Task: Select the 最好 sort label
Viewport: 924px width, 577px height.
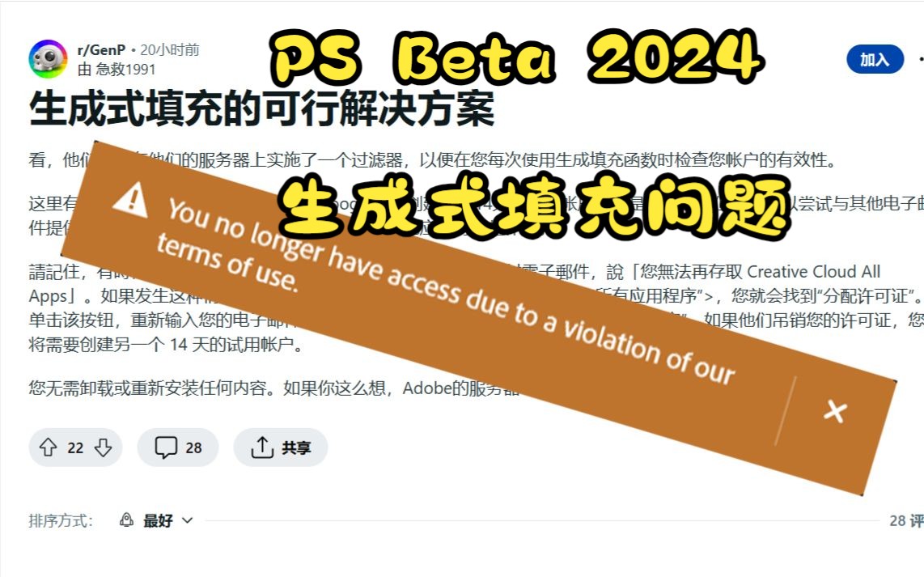Action: [158, 520]
